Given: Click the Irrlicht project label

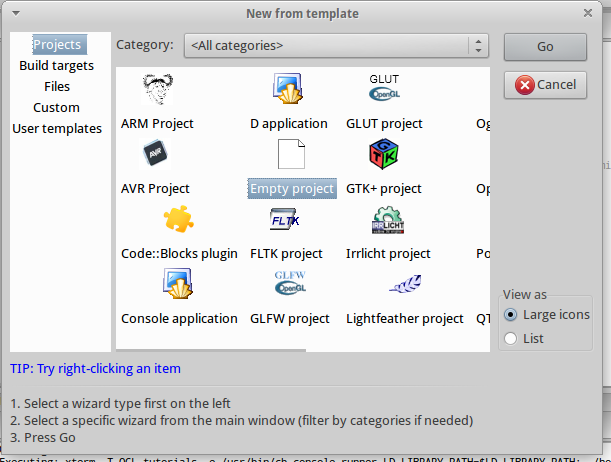Looking at the screenshot, I should click(388, 254).
